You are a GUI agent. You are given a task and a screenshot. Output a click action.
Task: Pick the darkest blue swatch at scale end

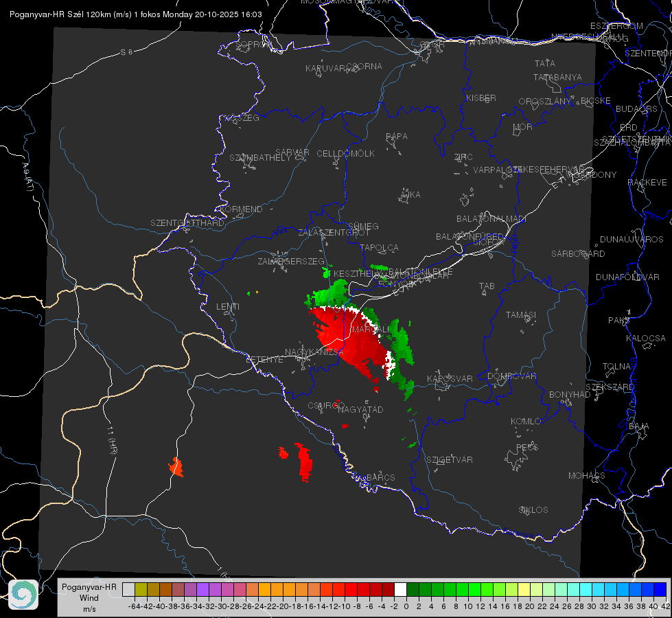(660, 589)
